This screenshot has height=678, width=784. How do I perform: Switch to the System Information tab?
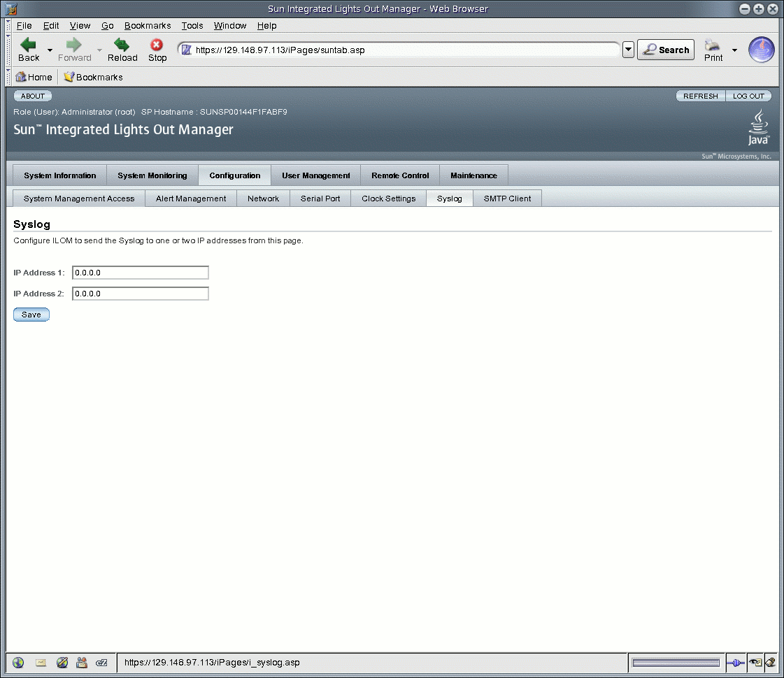59,175
